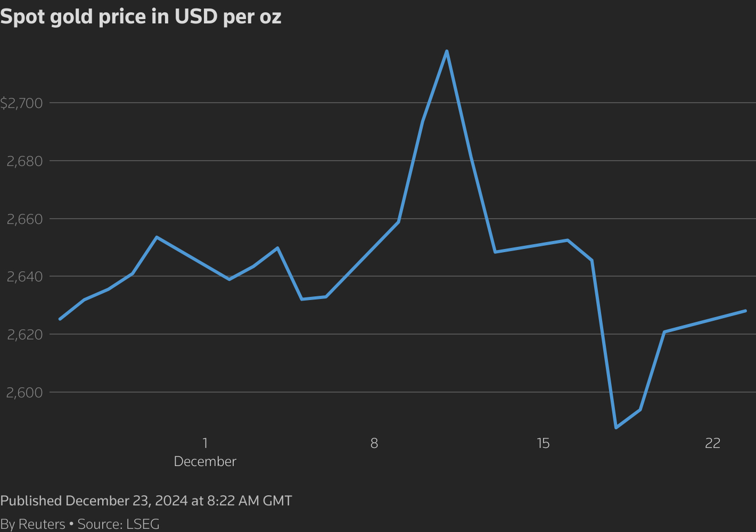Click the last data point at the line end
756x532 pixels.
coord(745,311)
